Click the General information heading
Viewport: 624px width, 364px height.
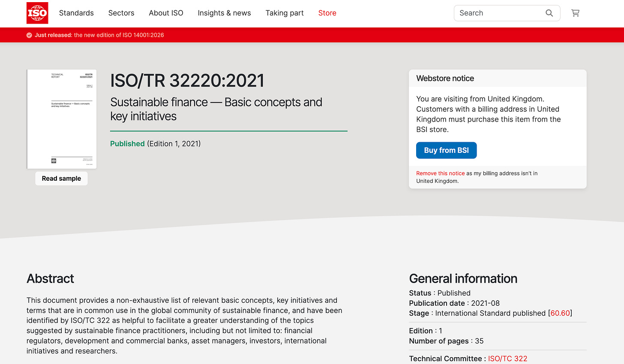[x=463, y=279]
